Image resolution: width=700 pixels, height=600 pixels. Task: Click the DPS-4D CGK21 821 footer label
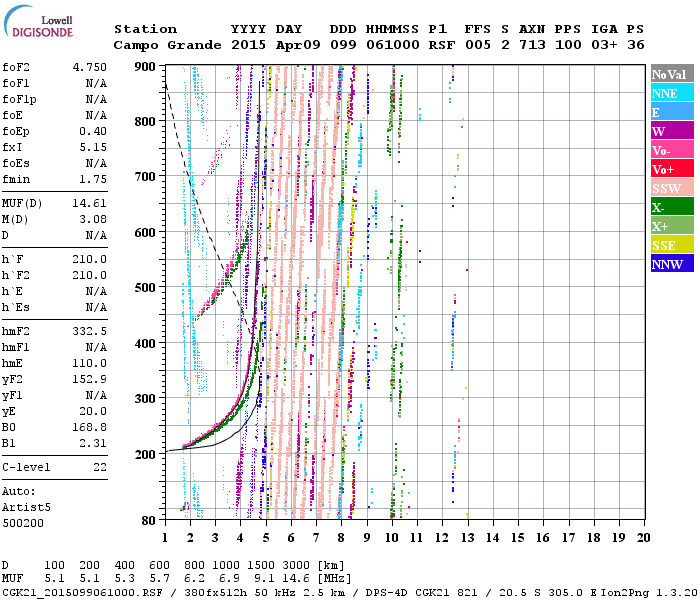(421, 592)
